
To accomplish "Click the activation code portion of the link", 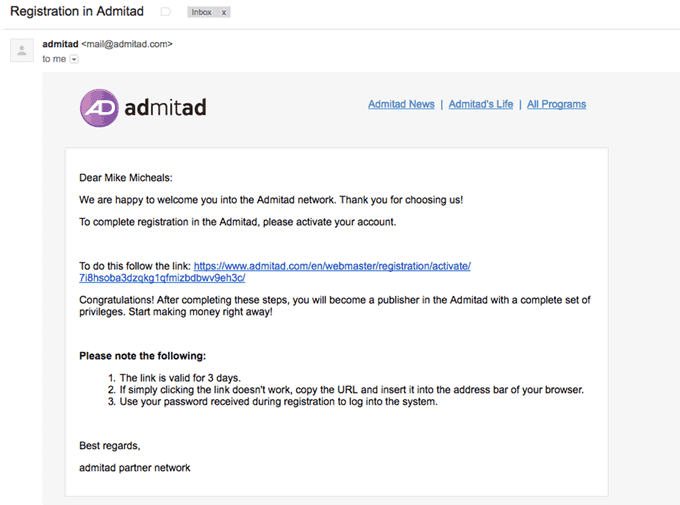I will [x=162, y=278].
